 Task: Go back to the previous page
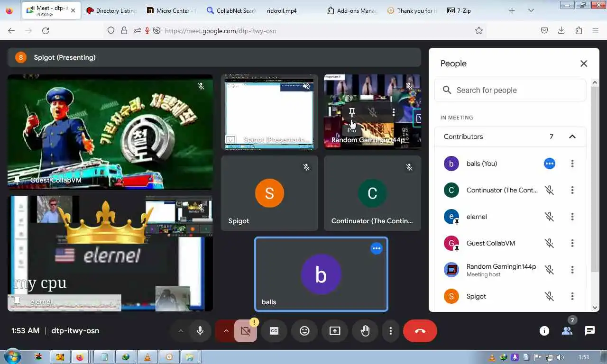(x=11, y=30)
